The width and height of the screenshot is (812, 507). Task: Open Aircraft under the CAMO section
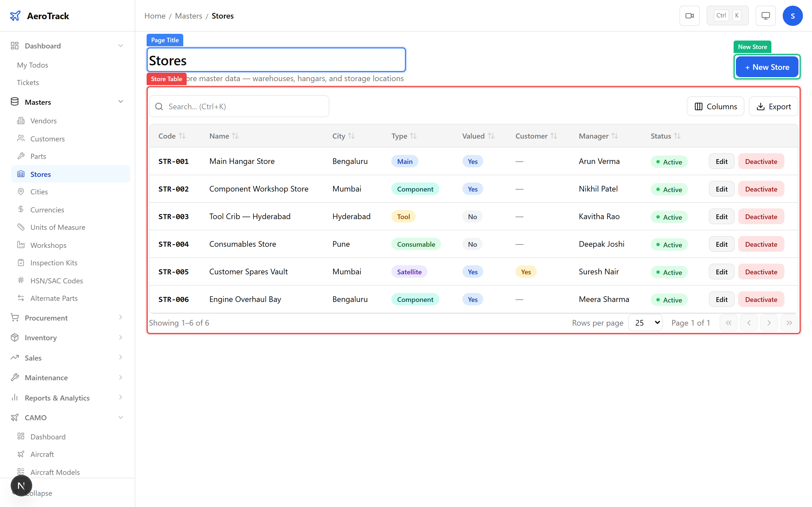[42, 454]
